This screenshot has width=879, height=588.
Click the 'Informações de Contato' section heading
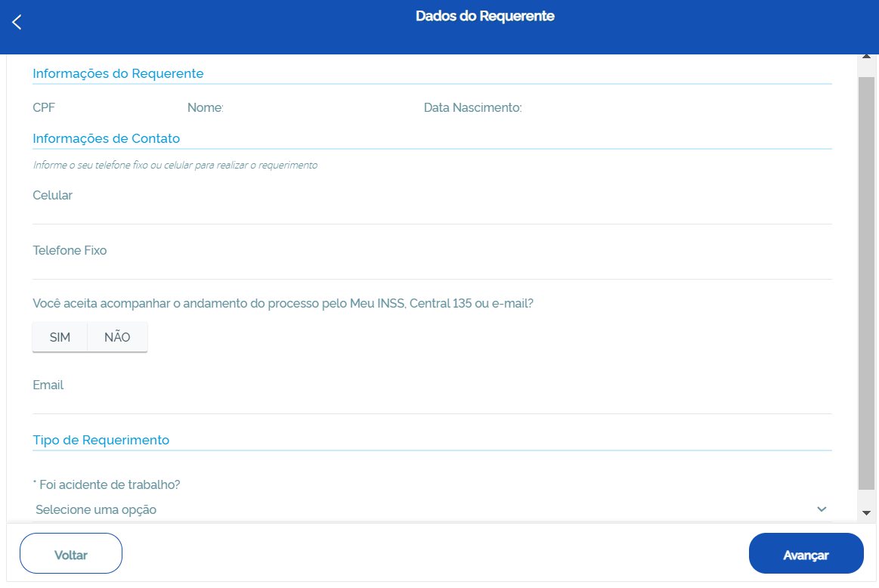coord(106,138)
